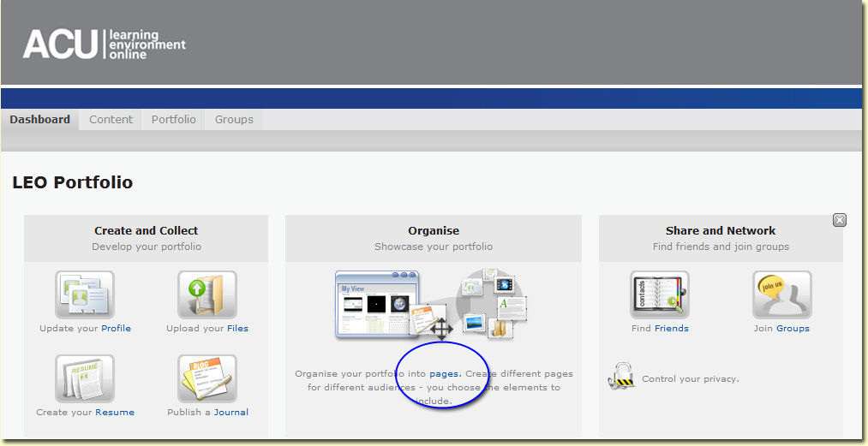Open the 'Friends' text link

pos(672,329)
